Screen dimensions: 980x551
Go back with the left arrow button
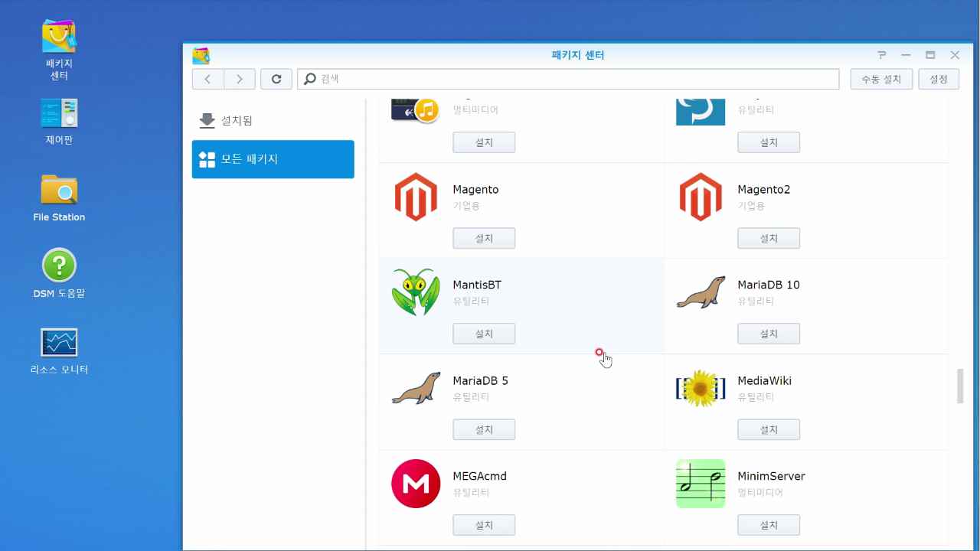pyautogui.click(x=207, y=79)
